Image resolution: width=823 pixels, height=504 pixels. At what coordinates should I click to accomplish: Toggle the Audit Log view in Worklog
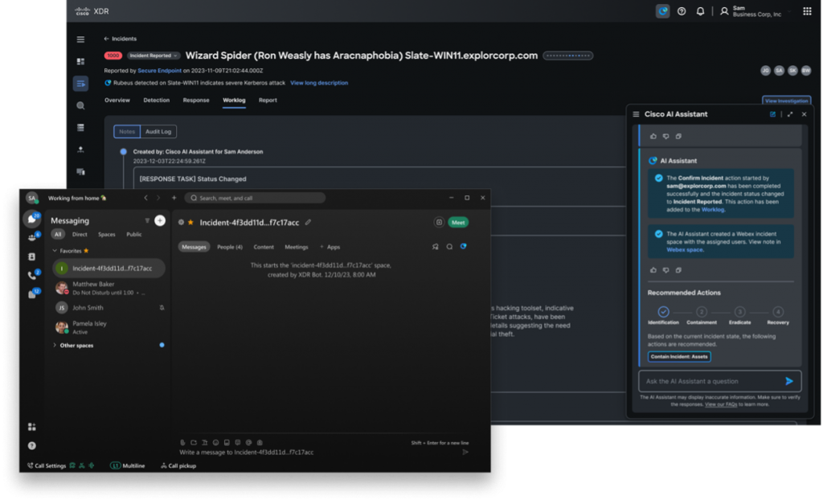(x=158, y=132)
